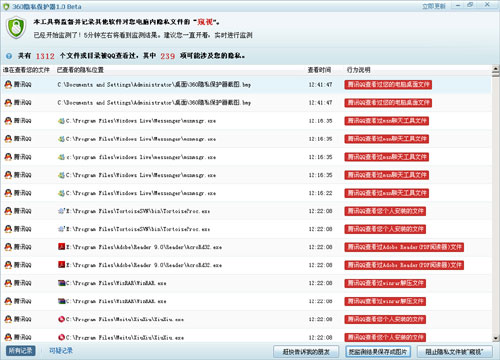Click the first WinRAR.exe file icon

(61, 283)
